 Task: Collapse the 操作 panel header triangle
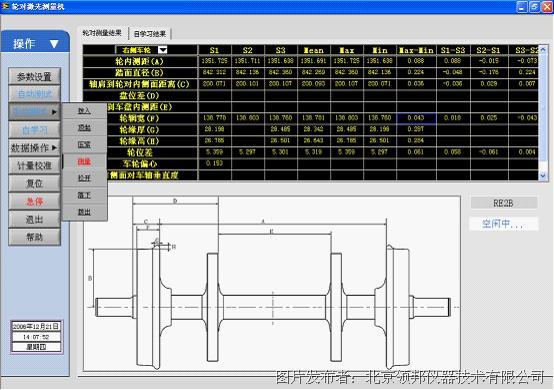(54, 44)
